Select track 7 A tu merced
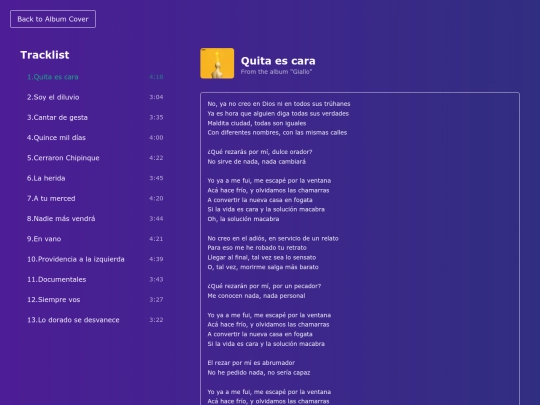 (x=95, y=198)
